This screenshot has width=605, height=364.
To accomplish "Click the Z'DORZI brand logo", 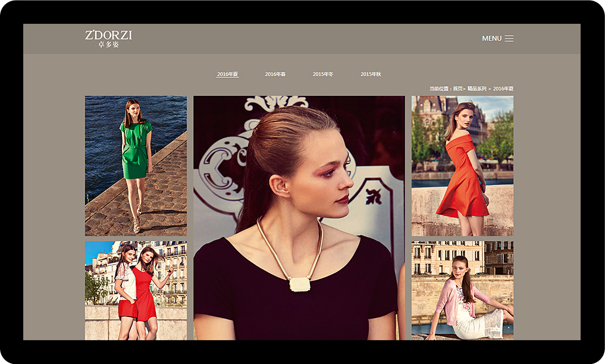I will (x=108, y=35).
